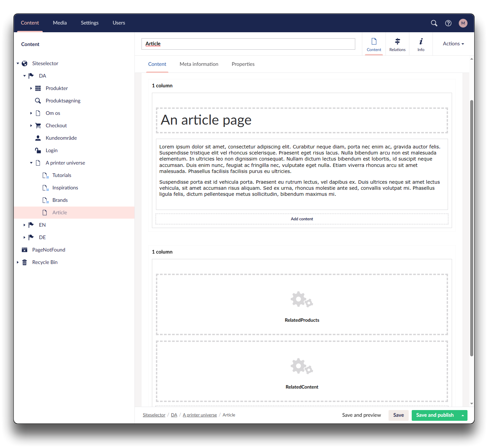Collapse the Siteselector tree node
This screenshot has width=488, height=448.
point(18,63)
